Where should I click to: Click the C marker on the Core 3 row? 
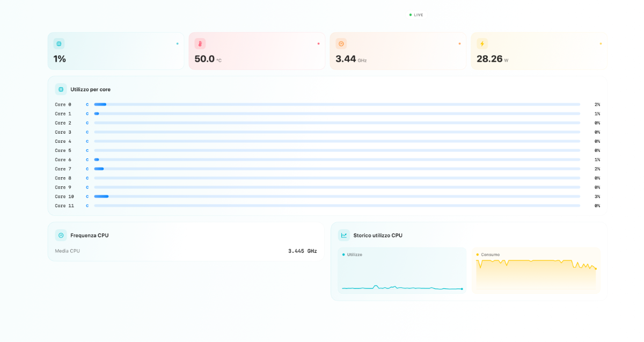click(87, 132)
